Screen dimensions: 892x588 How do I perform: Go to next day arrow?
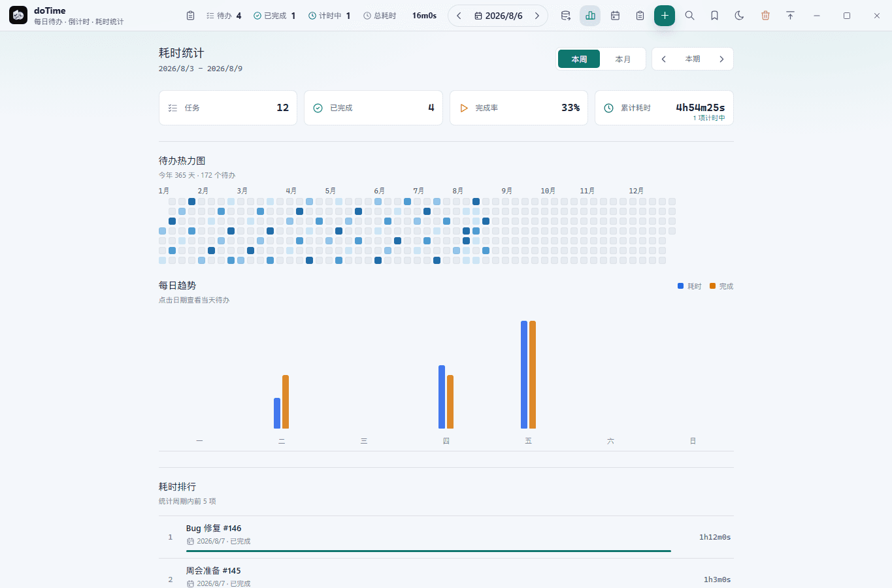click(537, 16)
